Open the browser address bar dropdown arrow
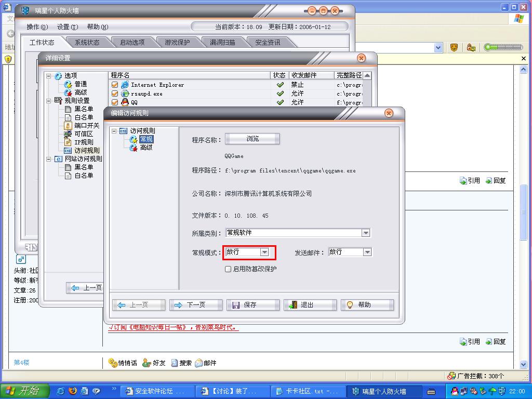This screenshot has height=399, width=532. 438,48
